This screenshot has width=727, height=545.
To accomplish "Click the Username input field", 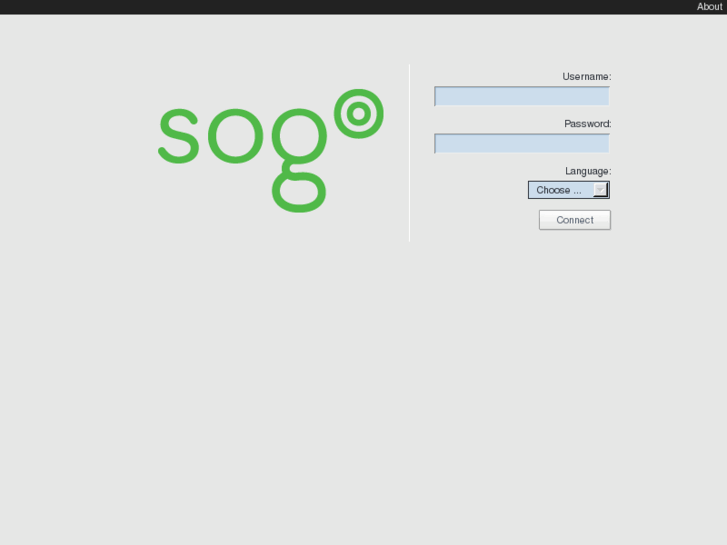I will coord(522,96).
